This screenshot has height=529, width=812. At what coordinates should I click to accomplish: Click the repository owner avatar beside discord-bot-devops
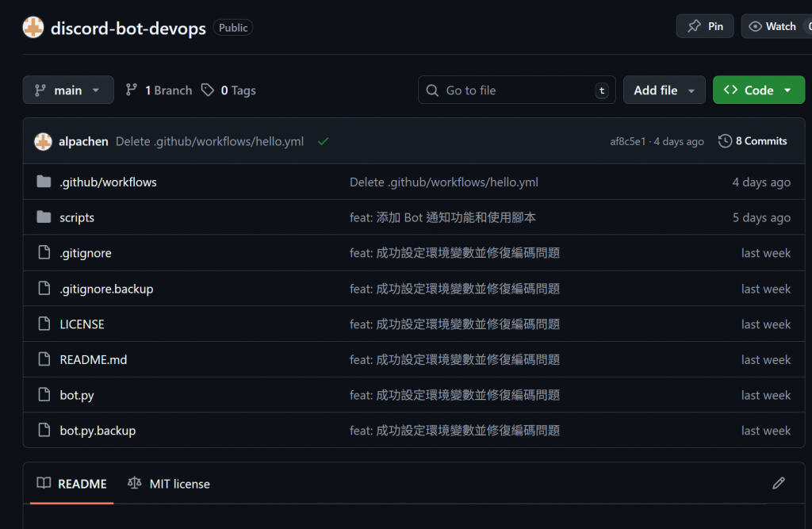tap(33, 28)
